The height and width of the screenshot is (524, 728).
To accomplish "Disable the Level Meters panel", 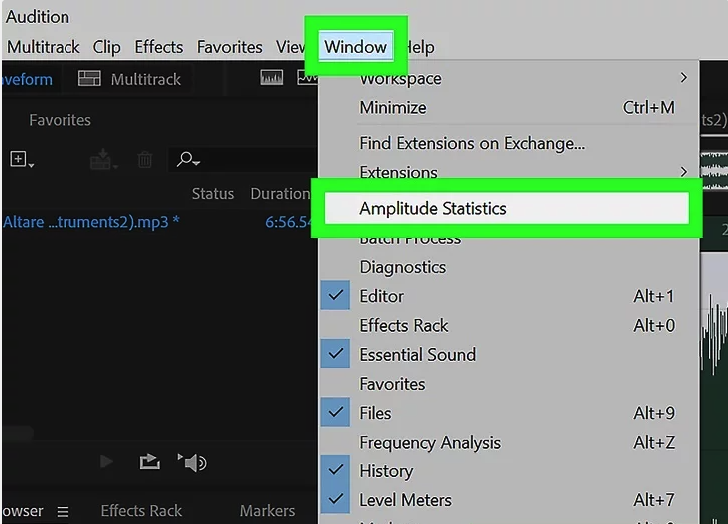I will (x=405, y=500).
